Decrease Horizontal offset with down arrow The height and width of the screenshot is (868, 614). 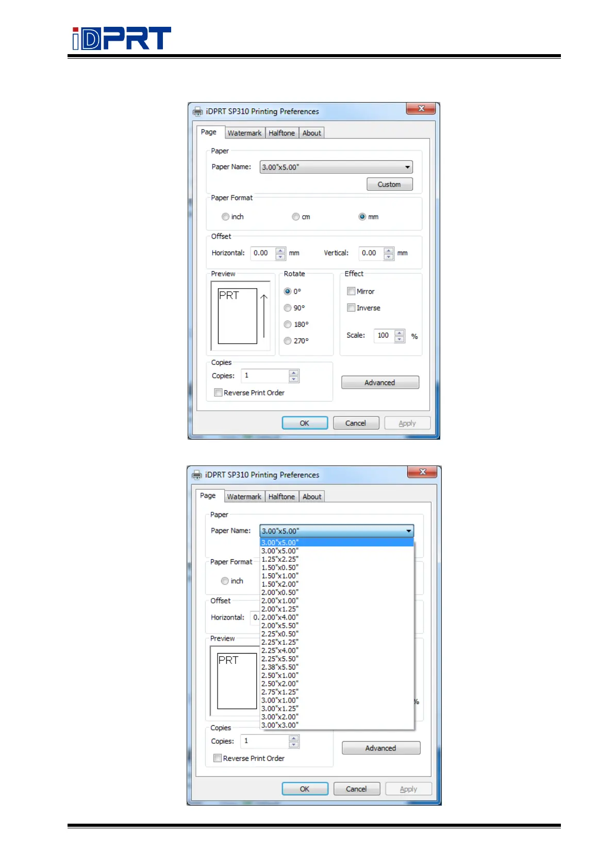pos(280,257)
